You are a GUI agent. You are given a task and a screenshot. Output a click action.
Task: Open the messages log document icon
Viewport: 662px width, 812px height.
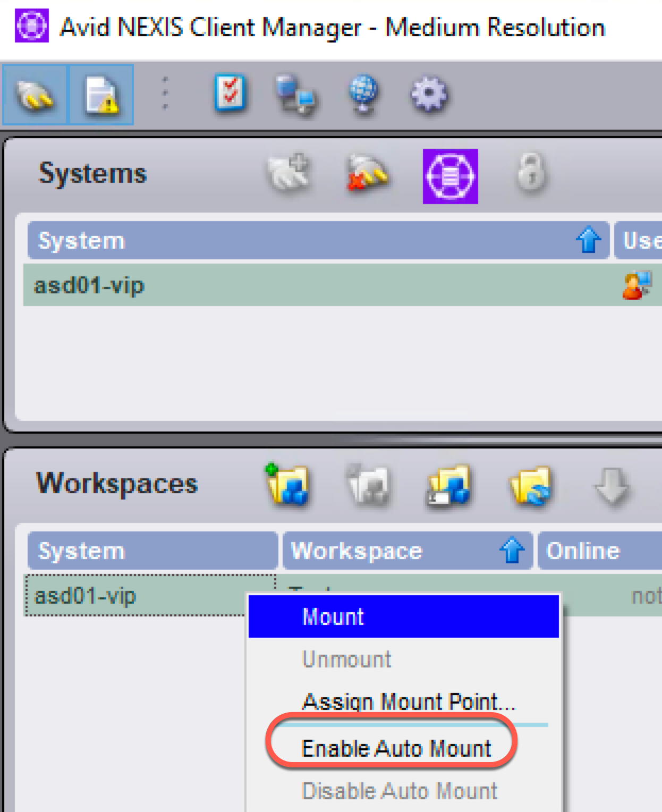(x=101, y=95)
